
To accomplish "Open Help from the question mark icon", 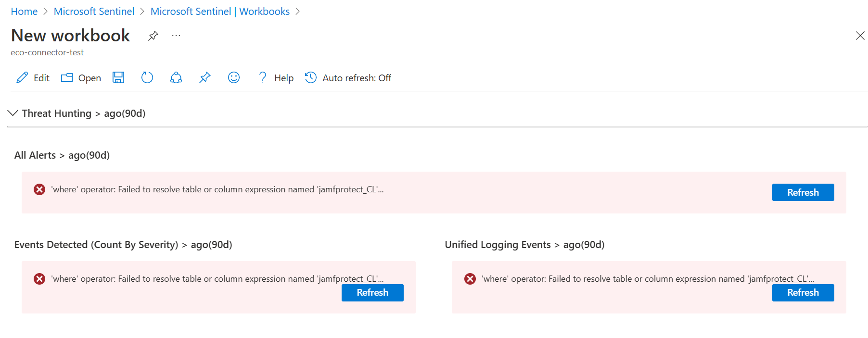I will tap(263, 78).
